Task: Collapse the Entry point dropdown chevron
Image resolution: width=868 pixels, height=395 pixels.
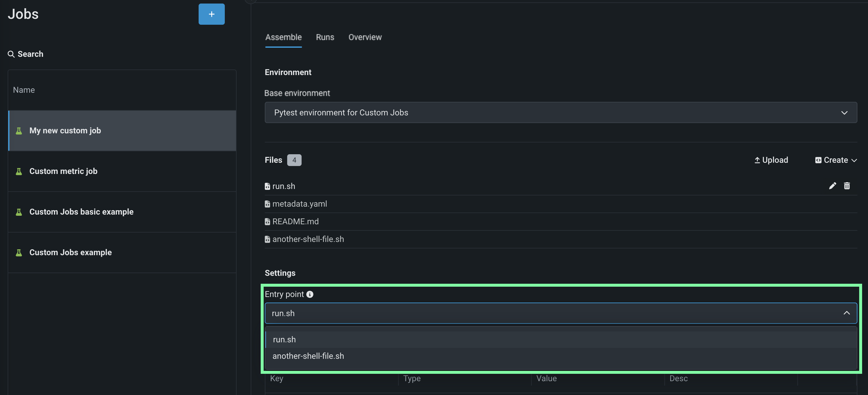Action: (847, 313)
